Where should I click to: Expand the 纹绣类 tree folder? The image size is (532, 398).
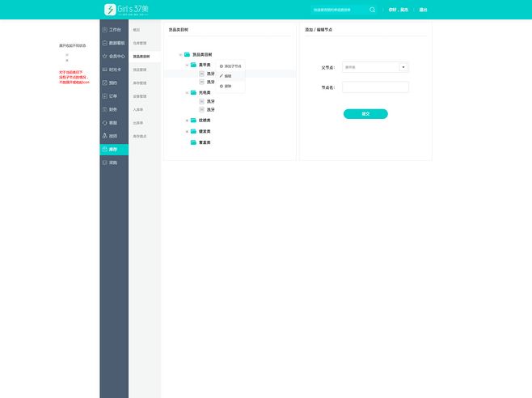pos(187,121)
